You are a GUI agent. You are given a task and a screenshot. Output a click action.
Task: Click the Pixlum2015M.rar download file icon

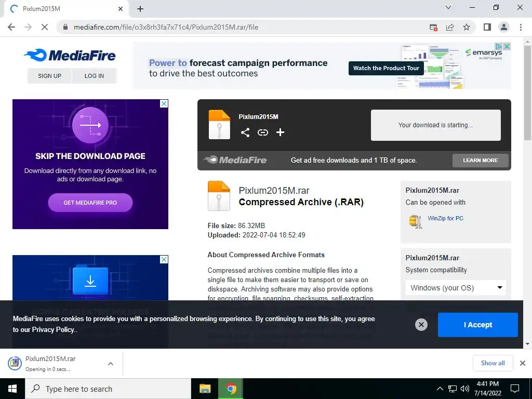tap(15, 363)
